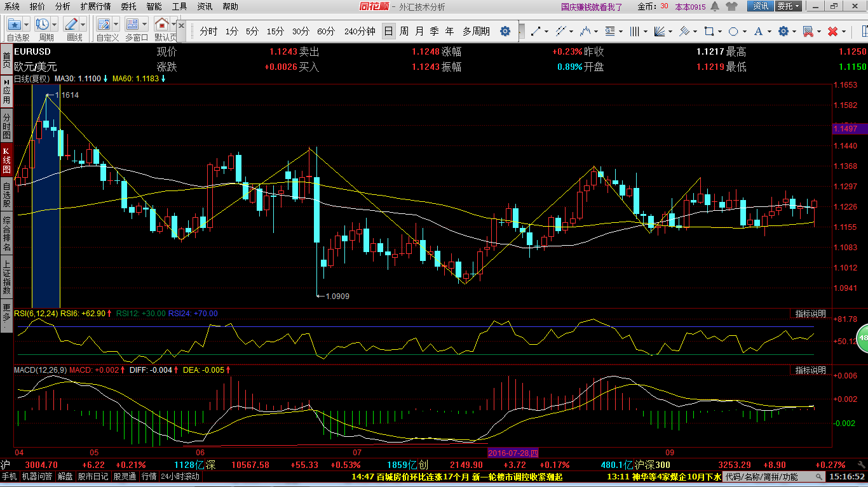This screenshot has width=868, height=487.
Task: Open the 系统 menu
Action: pyautogui.click(x=11, y=6)
